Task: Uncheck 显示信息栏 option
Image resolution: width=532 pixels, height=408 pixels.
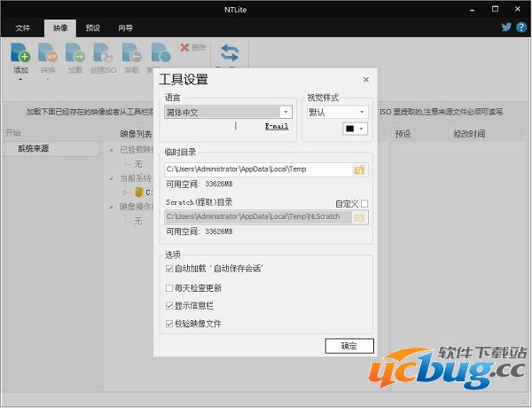Action: coord(170,306)
